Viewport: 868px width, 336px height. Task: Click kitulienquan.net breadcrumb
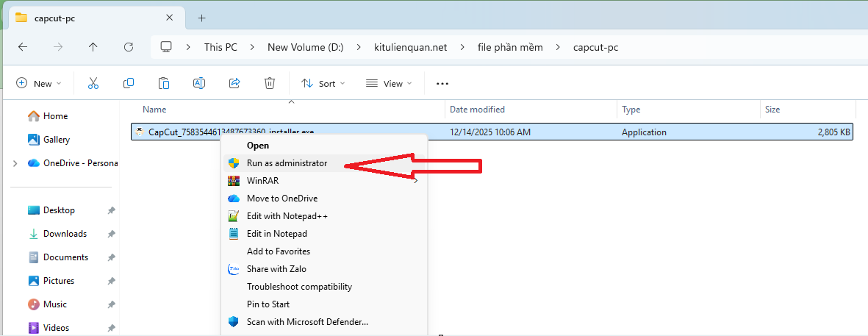(410, 47)
